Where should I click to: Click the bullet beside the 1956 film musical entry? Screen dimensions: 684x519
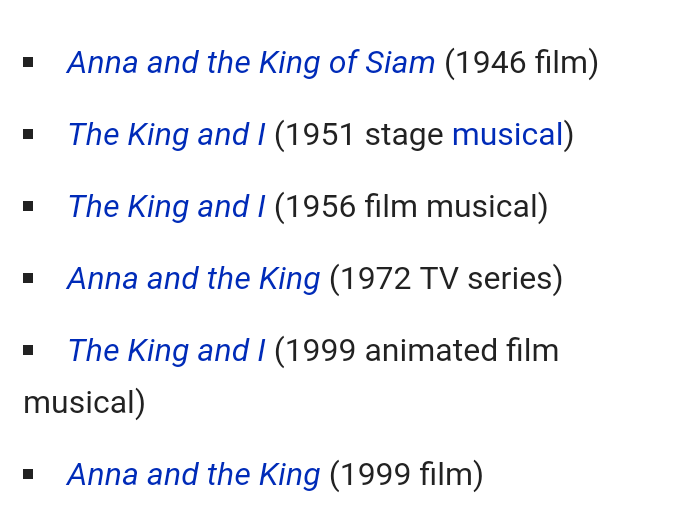point(29,207)
